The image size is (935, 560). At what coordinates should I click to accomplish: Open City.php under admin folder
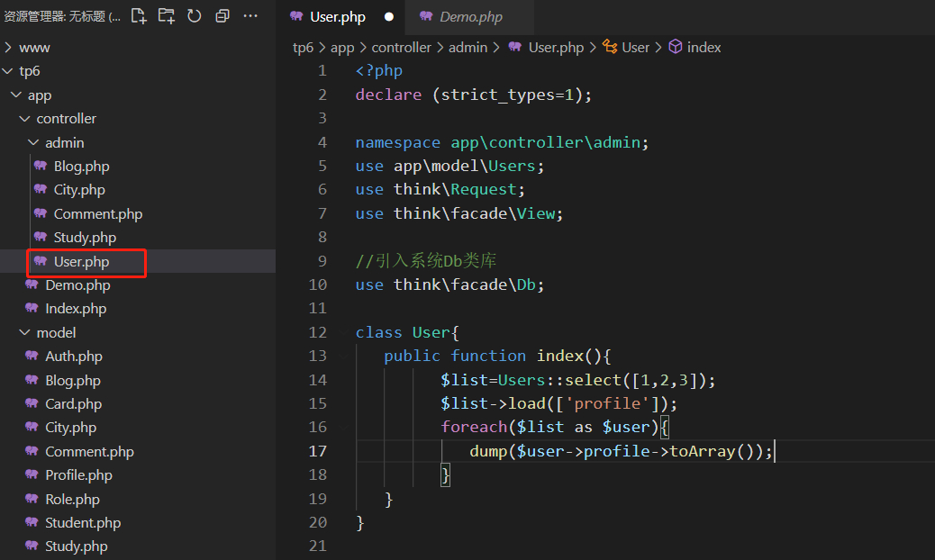click(x=79, y=189)
